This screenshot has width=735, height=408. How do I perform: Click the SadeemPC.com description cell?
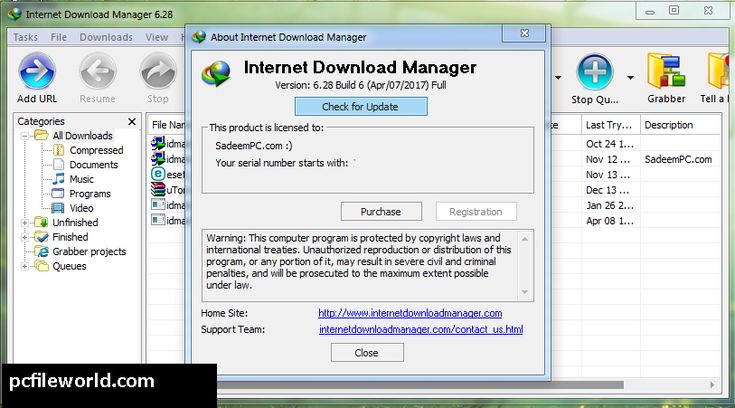click(678, 159)
